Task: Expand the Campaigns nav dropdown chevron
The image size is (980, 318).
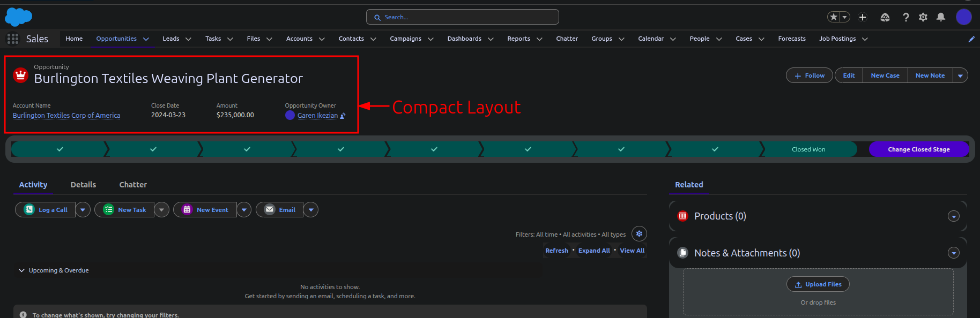Action: [430, 39]
